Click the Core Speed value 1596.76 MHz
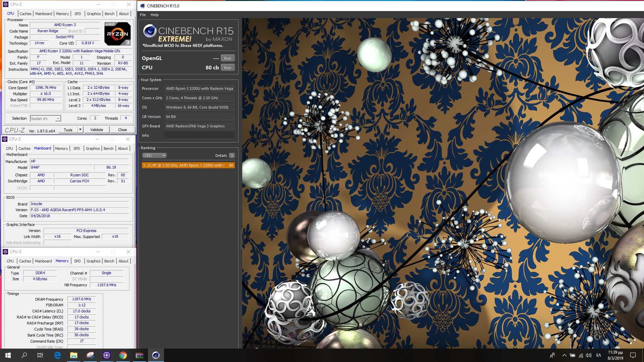 click(x=46, y=88)
